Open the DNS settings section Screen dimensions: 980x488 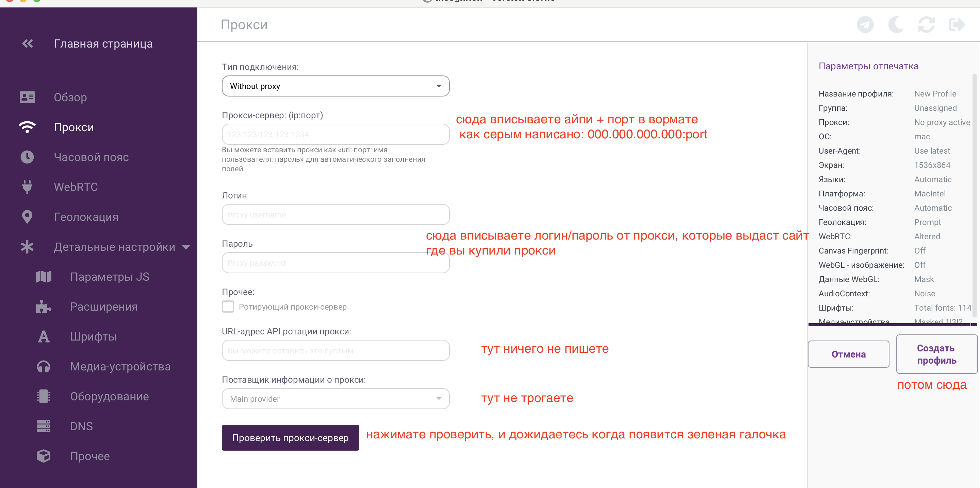(81, 426)
